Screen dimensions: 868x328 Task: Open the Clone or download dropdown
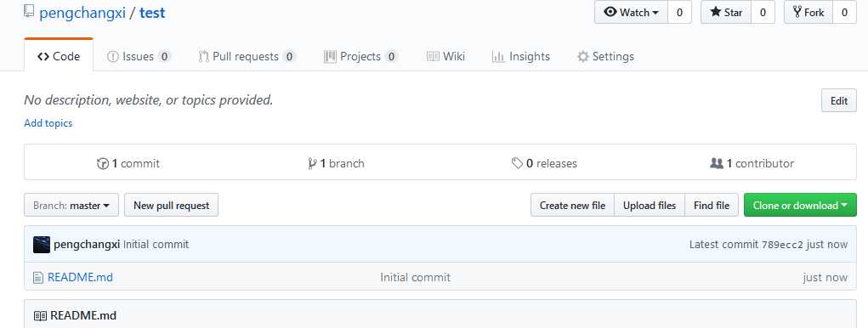(x=800, y=205)
